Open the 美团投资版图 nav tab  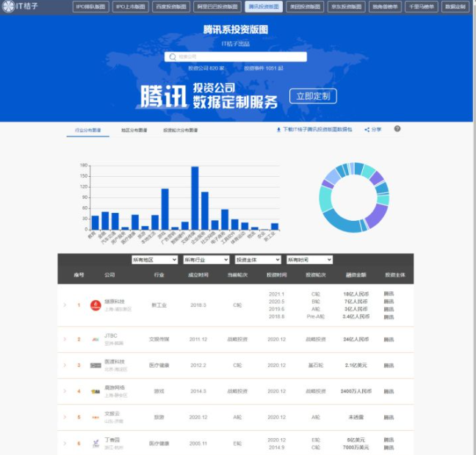305,7
